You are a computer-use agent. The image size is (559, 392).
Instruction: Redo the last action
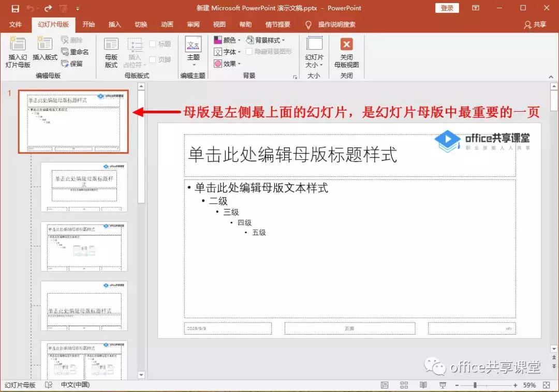(x=48, y=8)
